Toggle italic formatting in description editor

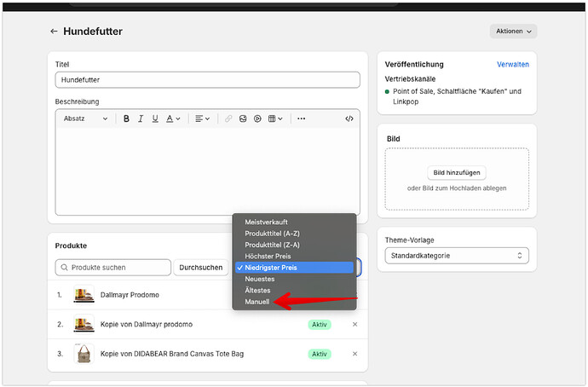click(x=141, y=118)
